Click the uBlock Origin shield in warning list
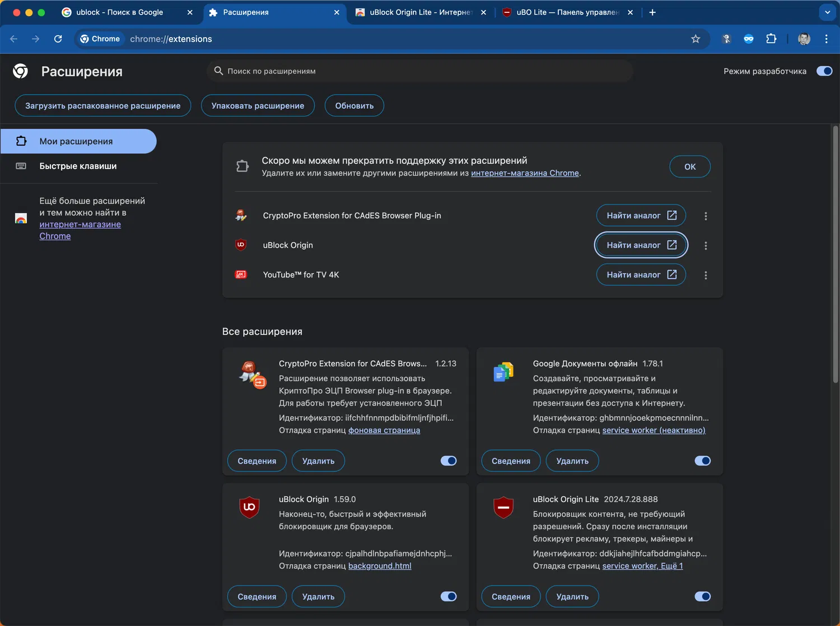Viewport: 840px width, 626px height. click(x=241, y=245)
